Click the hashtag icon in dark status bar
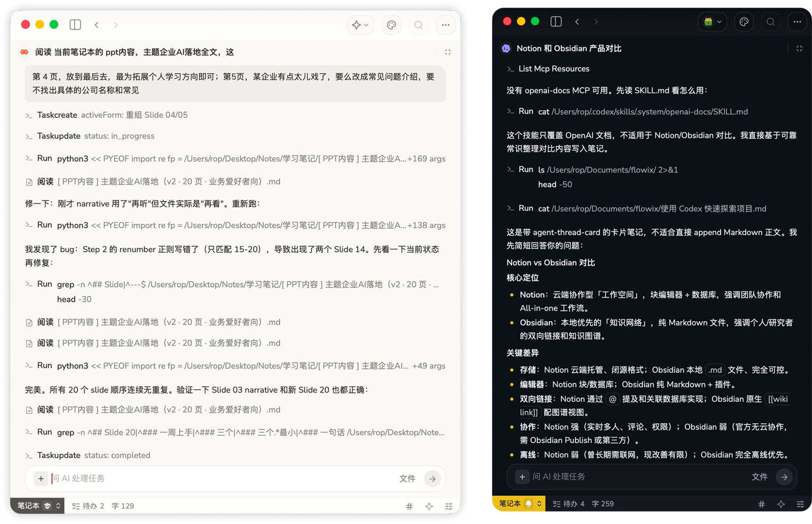Screen dimensions: 812x524 [761, 504]
